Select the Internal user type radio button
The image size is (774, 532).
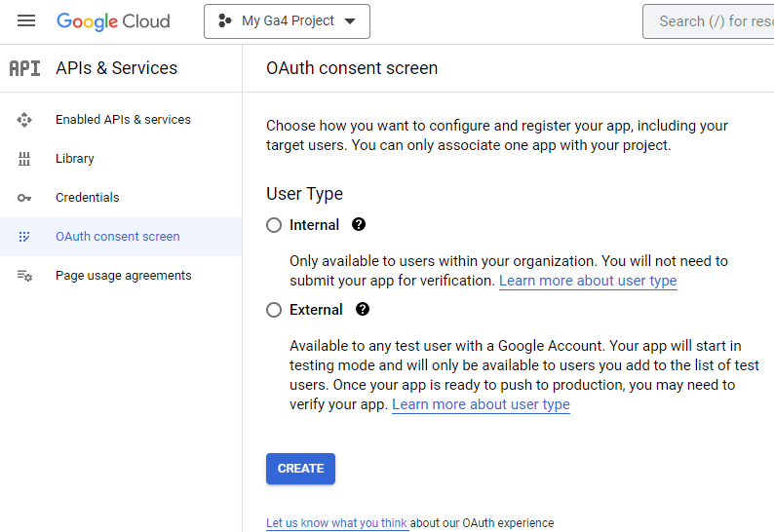[274, 225]
